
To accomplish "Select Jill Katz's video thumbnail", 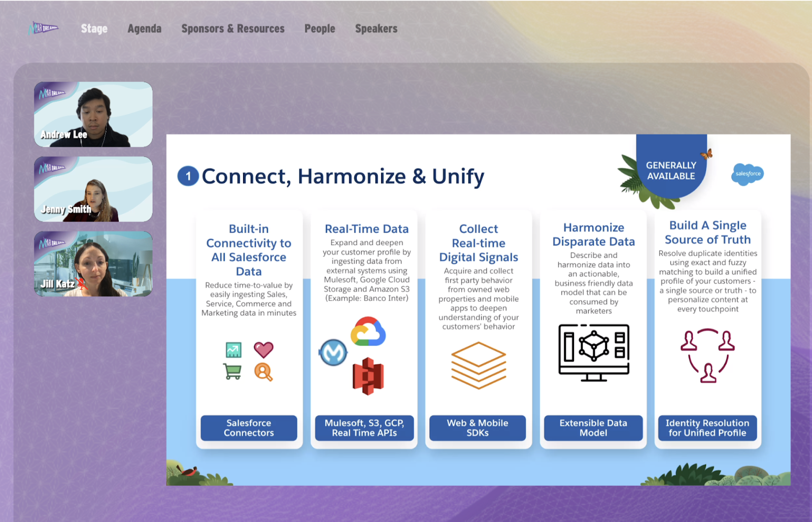I will pyautogui.click(x=93, y=264).
